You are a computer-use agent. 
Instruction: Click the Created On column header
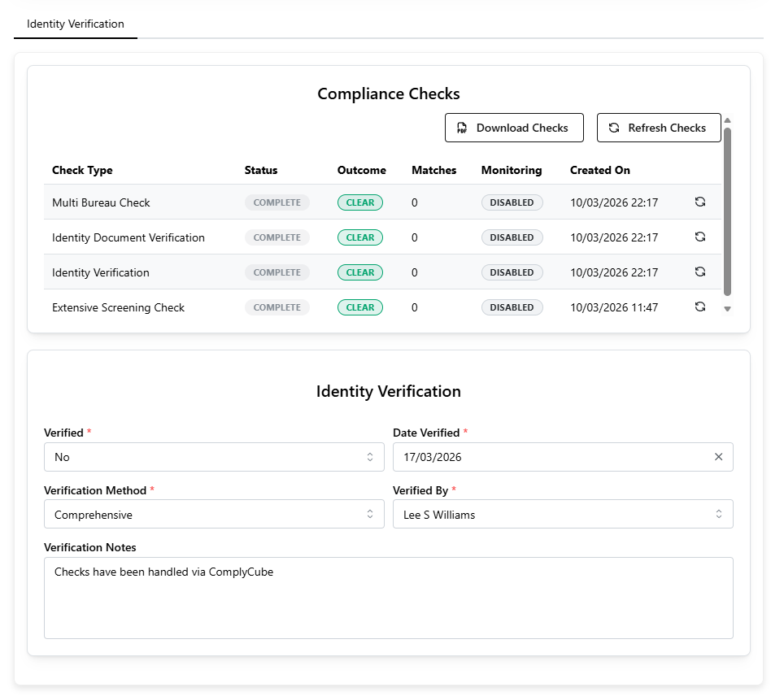[x=600, y=170]
